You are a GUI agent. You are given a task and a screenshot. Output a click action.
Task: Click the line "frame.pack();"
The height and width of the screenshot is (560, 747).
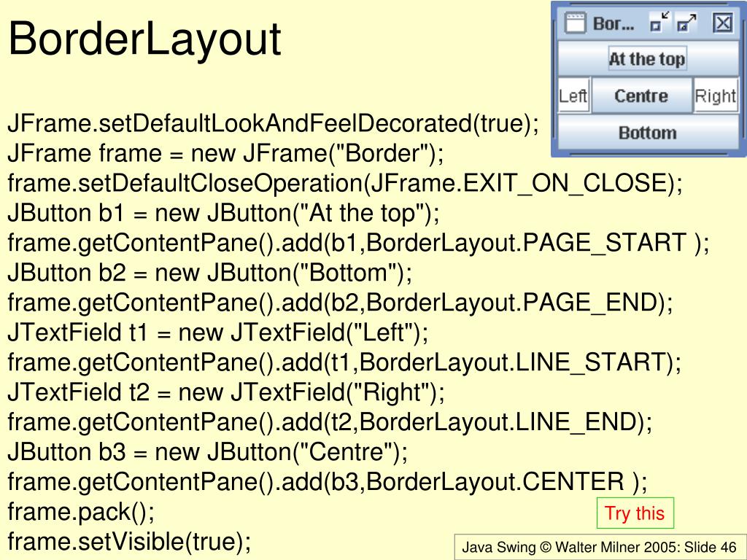(81, 512)
